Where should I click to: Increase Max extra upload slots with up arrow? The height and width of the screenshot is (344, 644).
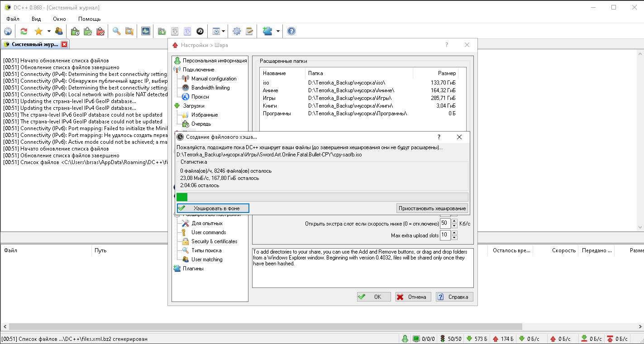tap(454, 233)
